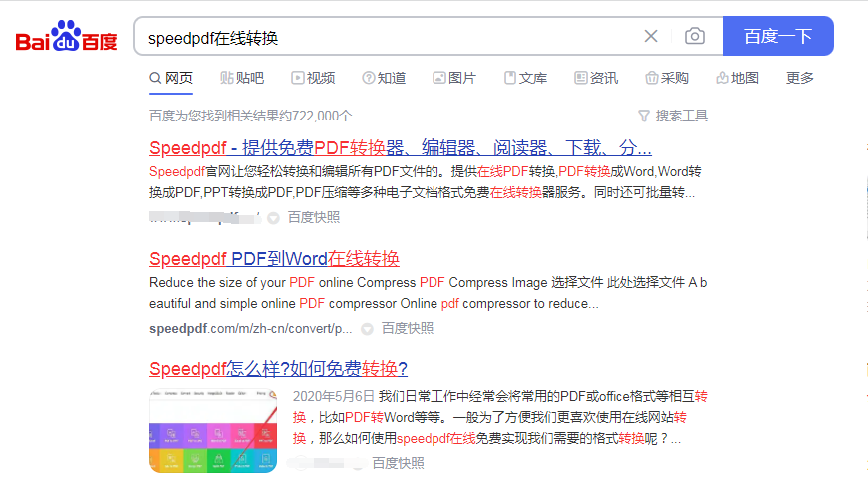Click the result count text 约722,000个
Screen dimensions: 868x480
[x=316, y=116]
